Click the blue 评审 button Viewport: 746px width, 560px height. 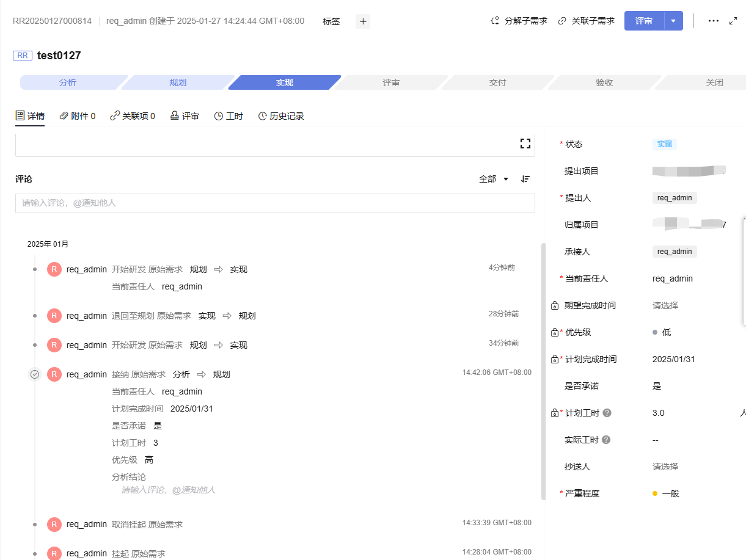pos(644,21)
